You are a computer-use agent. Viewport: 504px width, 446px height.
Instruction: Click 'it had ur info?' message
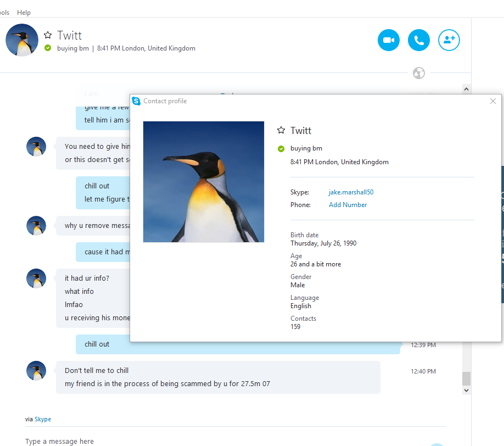87,278
